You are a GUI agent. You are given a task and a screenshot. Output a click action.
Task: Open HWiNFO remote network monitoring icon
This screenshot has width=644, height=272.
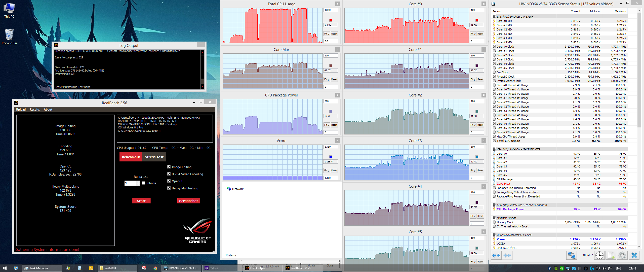(571, 255)
